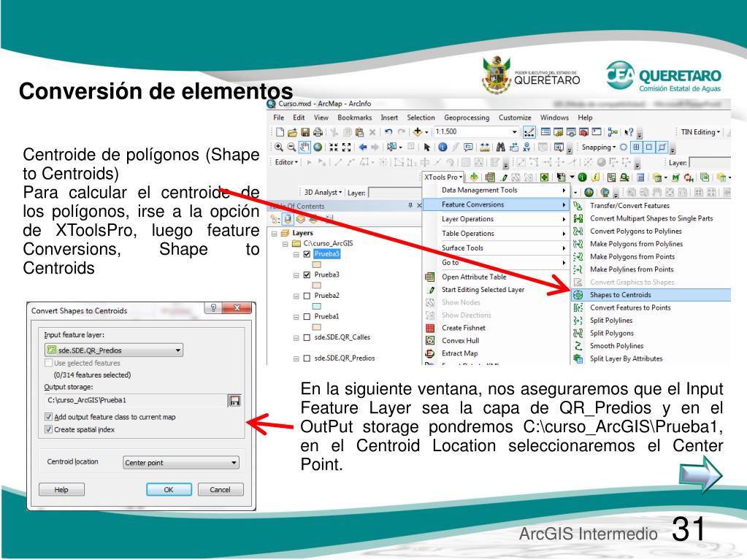Viewport: 747px width, 560px height.
Task: Check the Prueba2 layer checkbox
Action: point(307,296)
